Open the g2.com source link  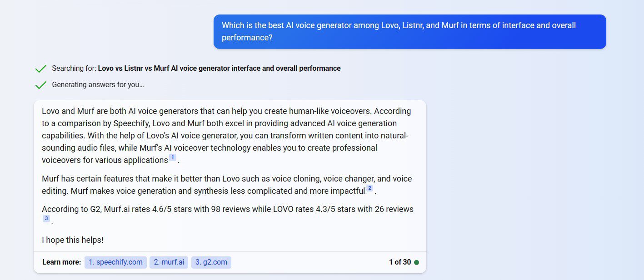coord(211,262)
